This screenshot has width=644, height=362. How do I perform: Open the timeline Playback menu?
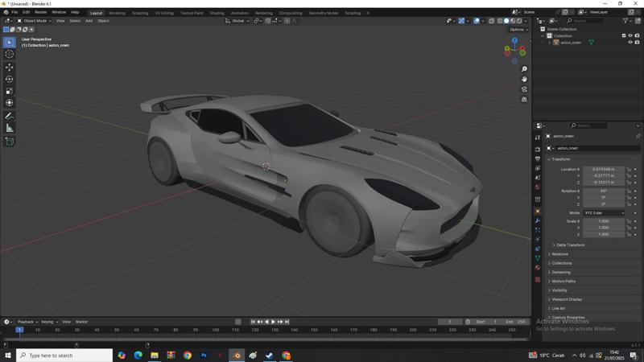click(27, 322)
